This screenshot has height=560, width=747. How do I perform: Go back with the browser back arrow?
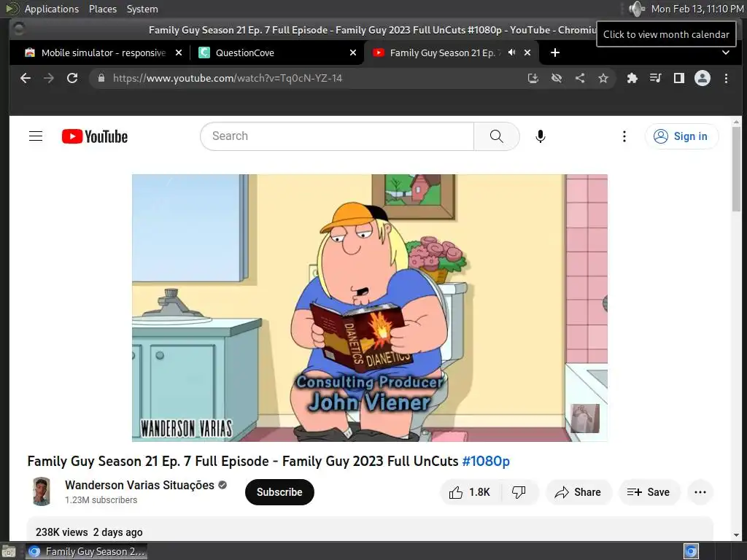click(x=26, y=78)
